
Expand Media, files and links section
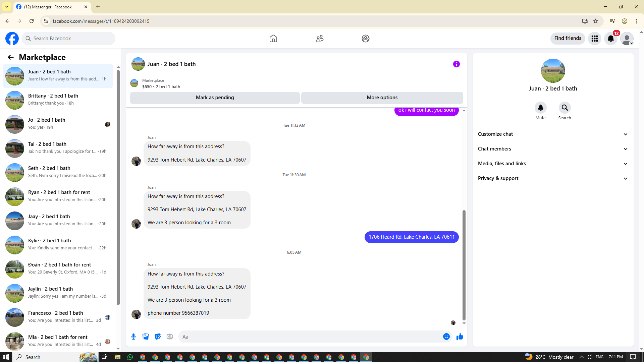[552, 164]
